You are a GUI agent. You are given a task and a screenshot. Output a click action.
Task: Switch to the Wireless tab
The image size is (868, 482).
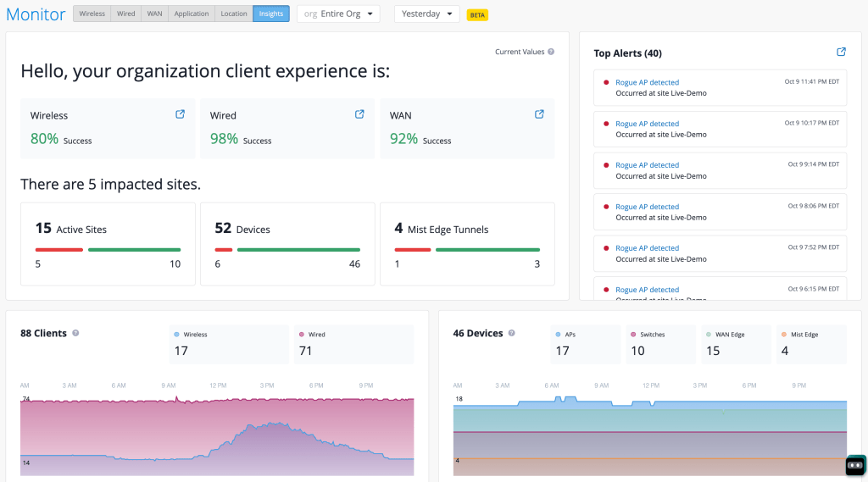(92, 14)
